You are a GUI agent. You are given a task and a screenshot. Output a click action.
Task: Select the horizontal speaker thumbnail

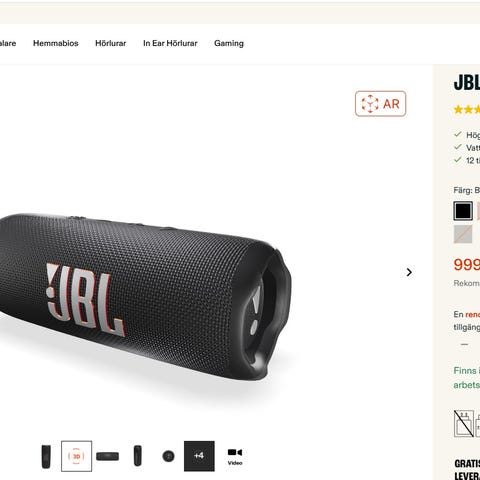(107, 456)
